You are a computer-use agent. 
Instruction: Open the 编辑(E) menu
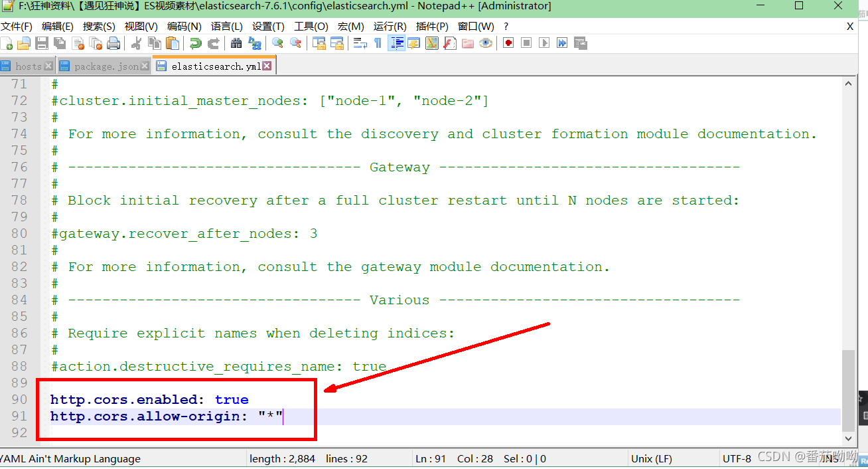click(x=58, y=27)
